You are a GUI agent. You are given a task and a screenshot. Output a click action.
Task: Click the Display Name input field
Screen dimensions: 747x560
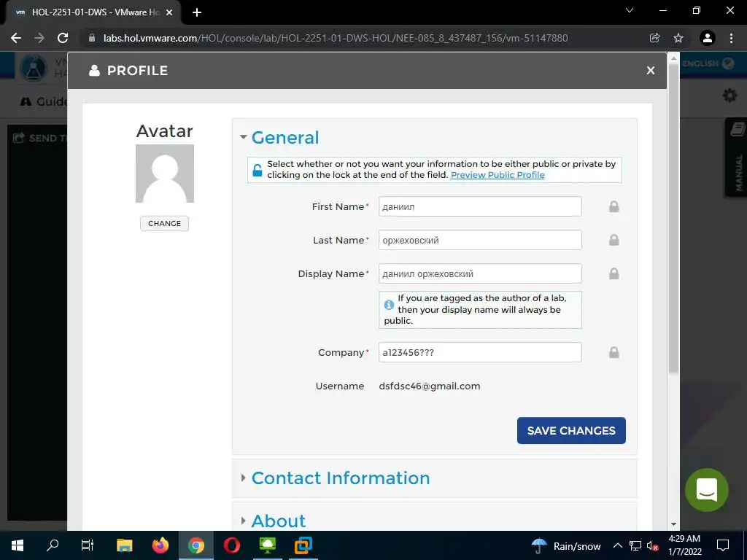coord(480,273)
